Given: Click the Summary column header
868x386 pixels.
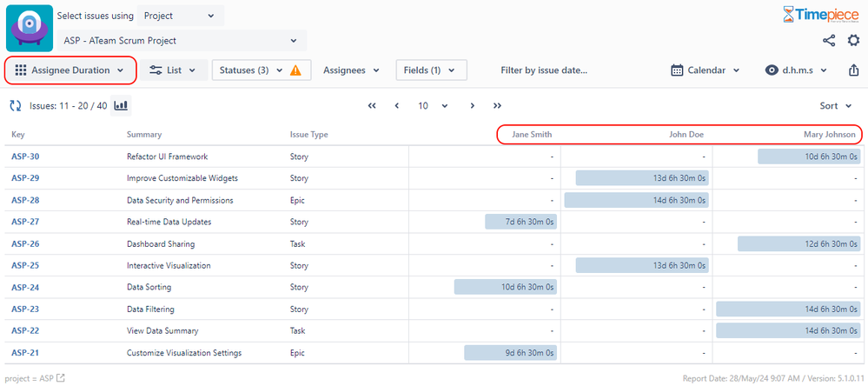Looking at the screenshot, I should [144, 135].
